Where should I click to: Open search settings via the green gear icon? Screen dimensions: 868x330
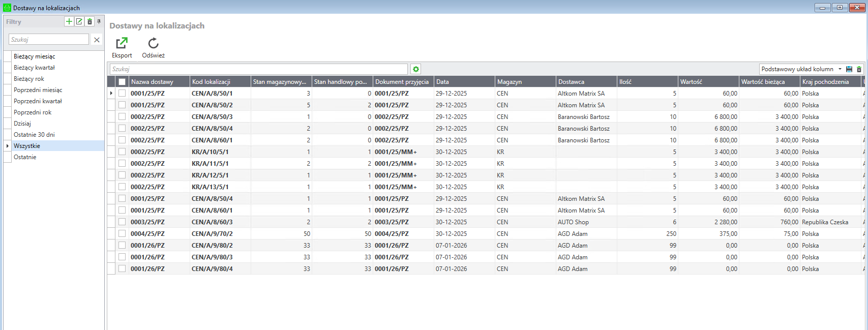click(416, 69)
